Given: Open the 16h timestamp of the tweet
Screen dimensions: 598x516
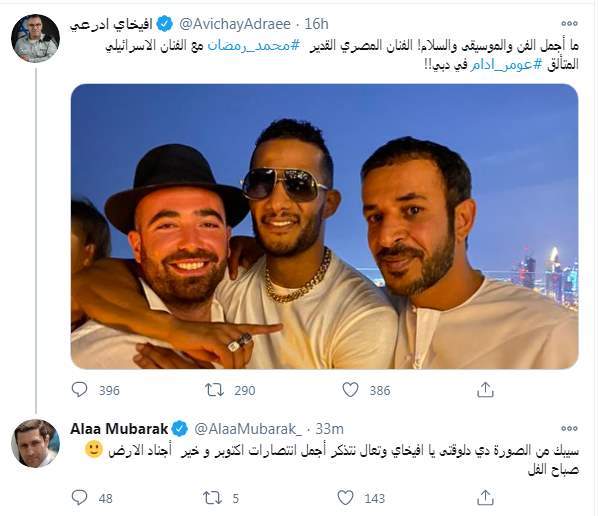Looking at the screenshot, I should (x=316, y=24).
